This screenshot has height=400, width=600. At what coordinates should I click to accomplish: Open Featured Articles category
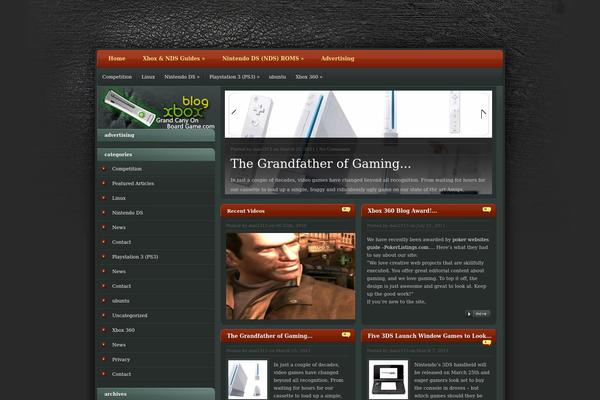pos(133,183)
